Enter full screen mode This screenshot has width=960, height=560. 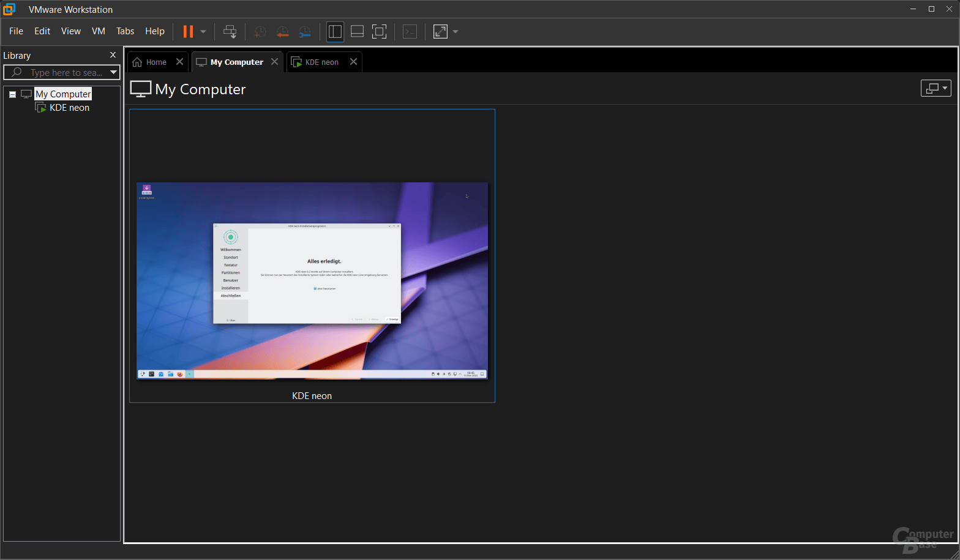[x=380, y=32]
